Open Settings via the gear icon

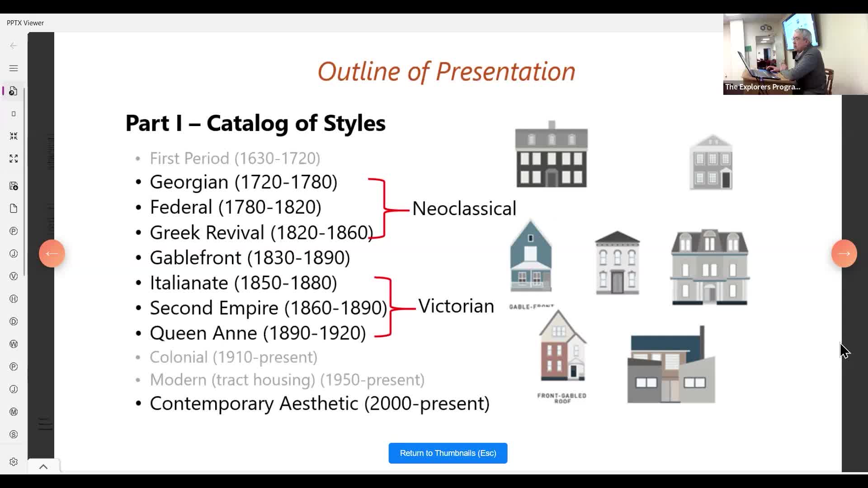(x=14, y=461)
